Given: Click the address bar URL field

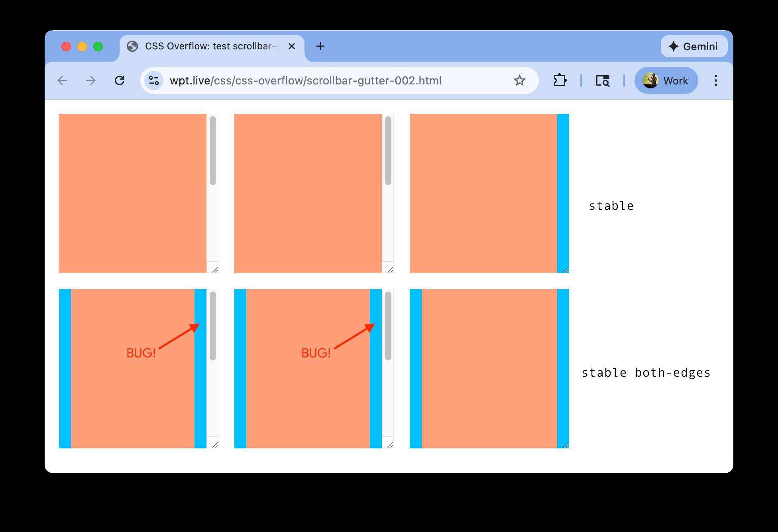Looking at the screenshot, I should 305,81.
